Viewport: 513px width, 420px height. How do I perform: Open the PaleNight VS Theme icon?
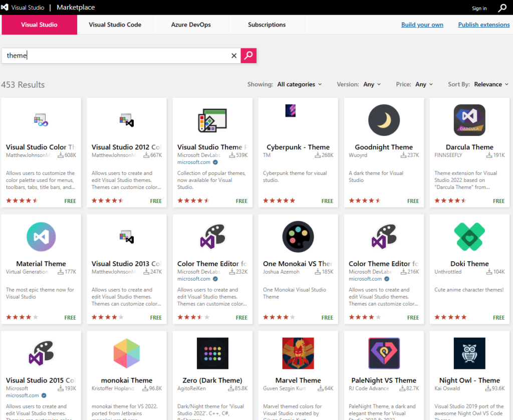(384, 353)
